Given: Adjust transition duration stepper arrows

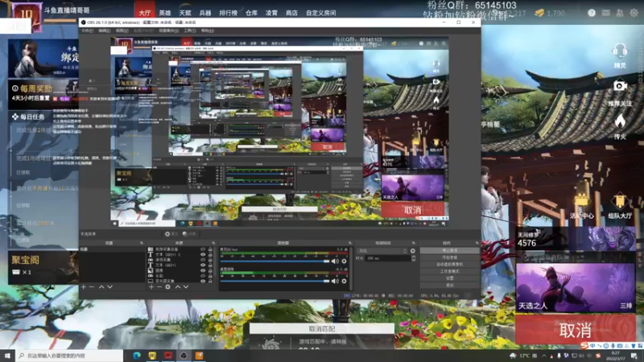Looking at the screenshot, I should click(413, 258).
